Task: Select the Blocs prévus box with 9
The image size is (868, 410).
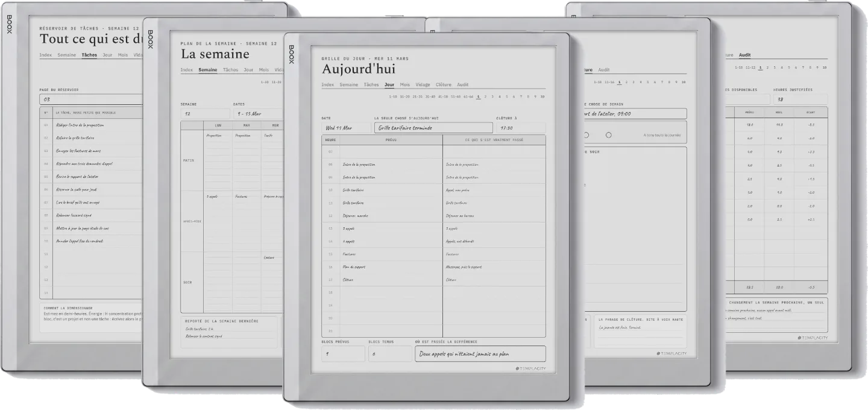Action: [343, 354]
